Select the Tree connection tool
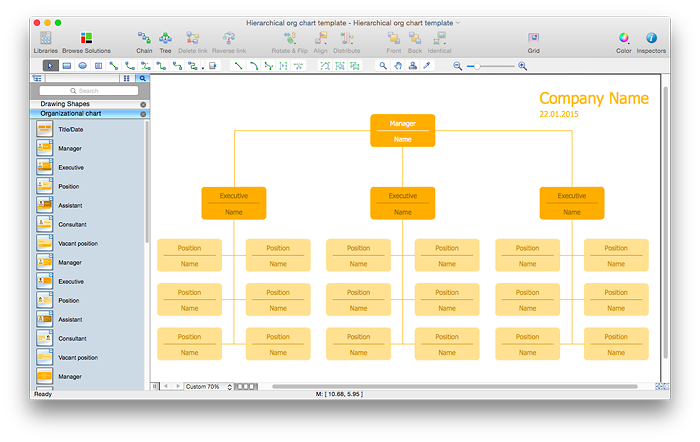700x442 pixels. click(165, 39)
